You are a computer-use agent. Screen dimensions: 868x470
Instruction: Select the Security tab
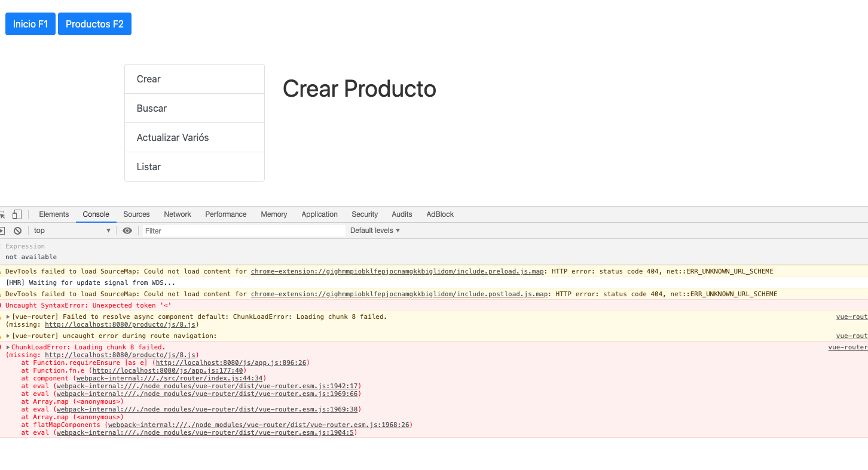(x=365, y=214)
